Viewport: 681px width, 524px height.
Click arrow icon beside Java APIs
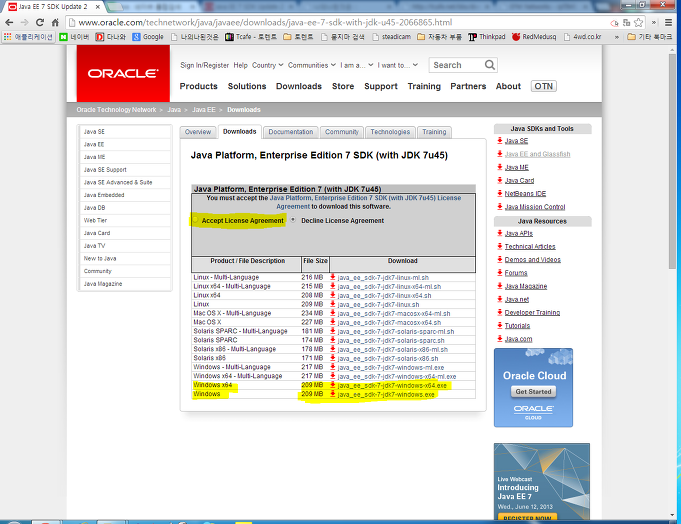pyautogui.click(x=500, y=233)
